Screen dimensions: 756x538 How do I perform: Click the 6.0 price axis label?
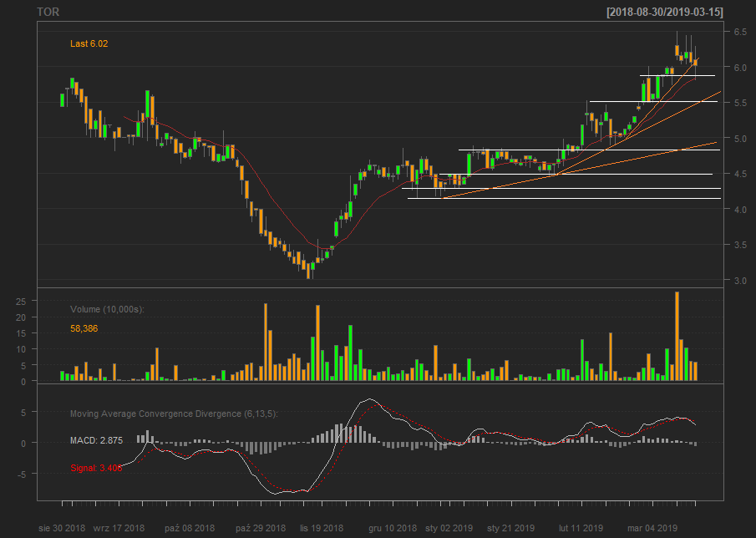coord(740,68)
